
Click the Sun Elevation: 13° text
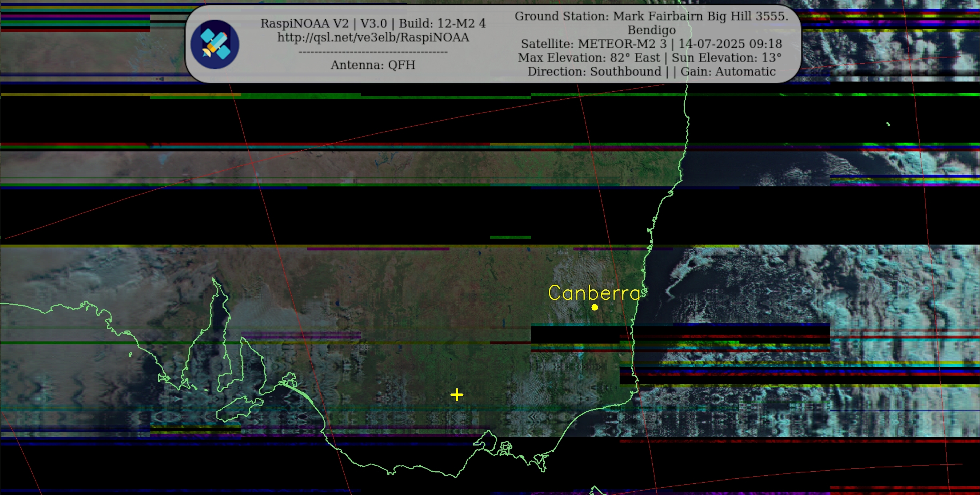pos(726,58)
